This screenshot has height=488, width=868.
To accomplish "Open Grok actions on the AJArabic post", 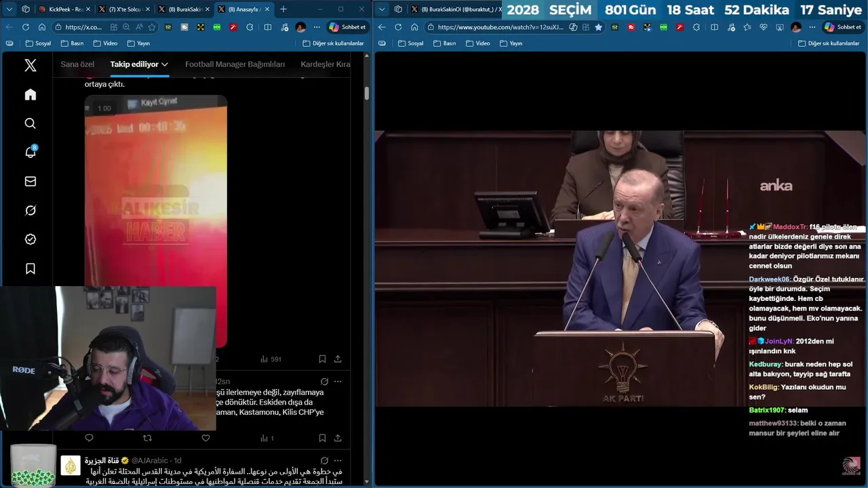I will coord(324,461).
